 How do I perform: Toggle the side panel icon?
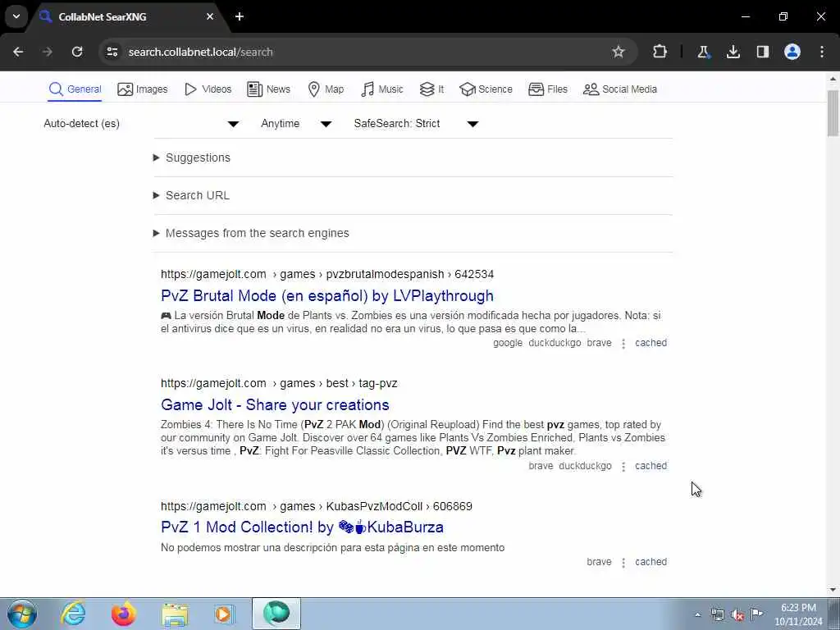(763, 52)
